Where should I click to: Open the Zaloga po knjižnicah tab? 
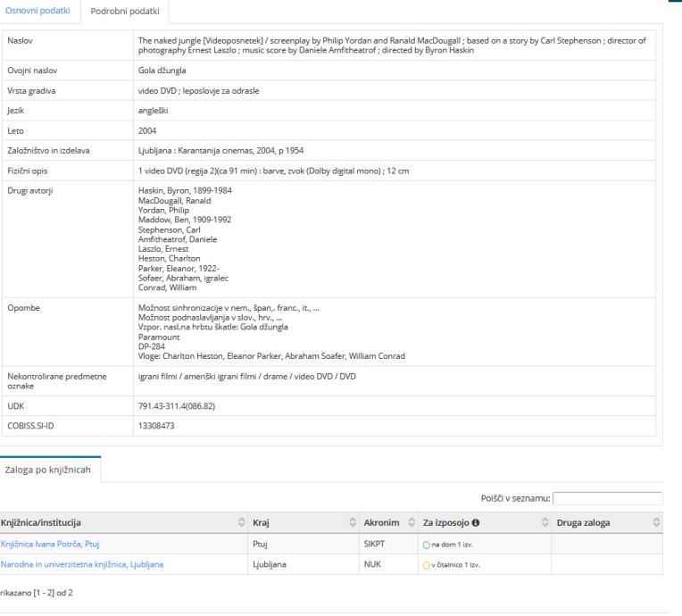[x=48, y=470]
